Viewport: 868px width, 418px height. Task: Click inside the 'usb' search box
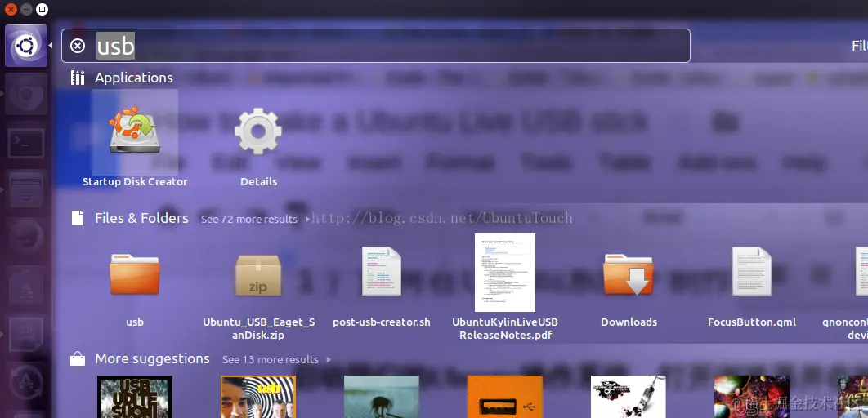[x=375, y=46]
